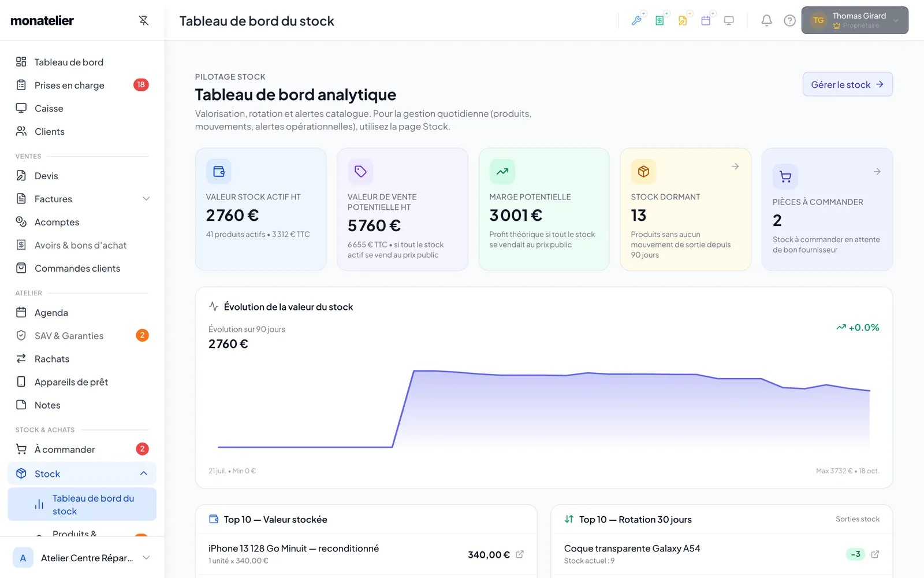Click the 2 760 € stock evolution value
The width and height of the screenshot is (924, 578).
click(228, 344)
